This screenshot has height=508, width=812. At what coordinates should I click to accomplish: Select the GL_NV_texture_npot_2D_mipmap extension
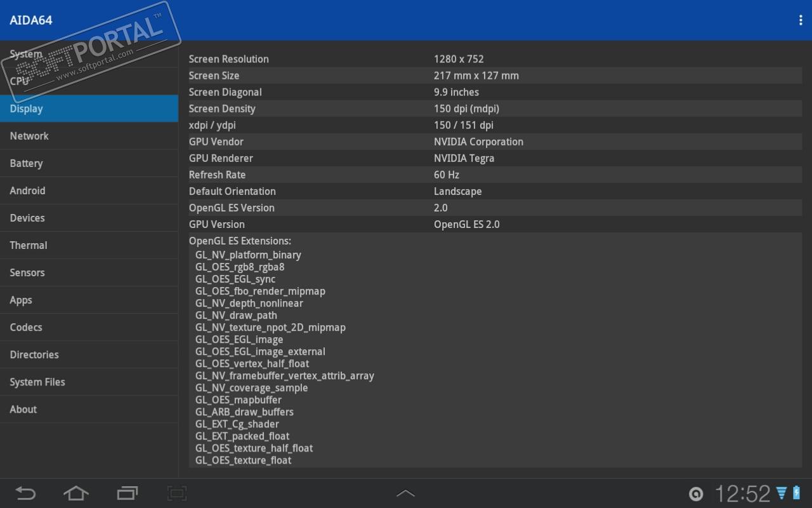coord(270,327)
